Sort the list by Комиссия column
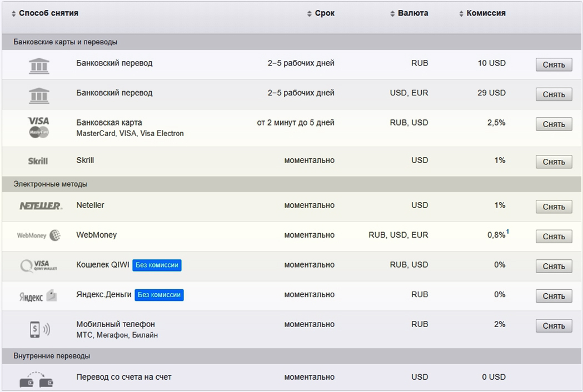The image size is (583, 392). tap(485, 13)
